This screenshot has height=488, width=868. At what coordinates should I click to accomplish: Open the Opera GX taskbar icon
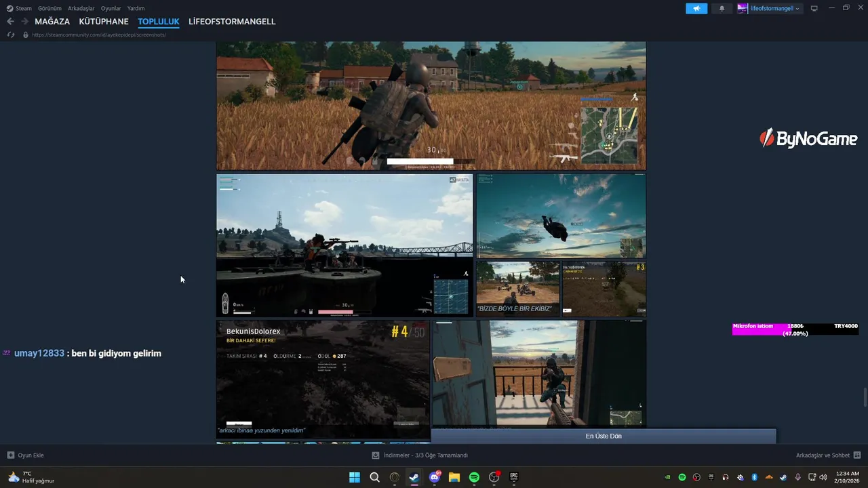click(395, 477)
